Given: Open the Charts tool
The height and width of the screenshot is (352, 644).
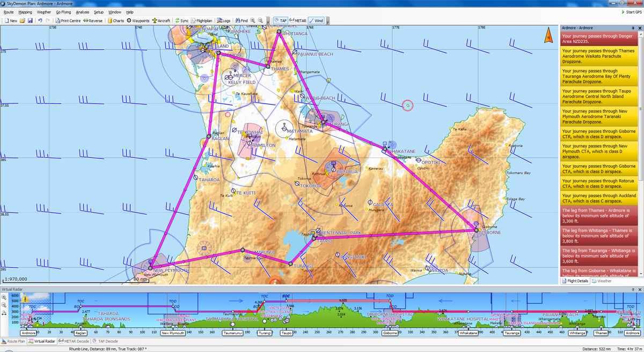Looking at the screenshot, I should (x=116, y=20).
